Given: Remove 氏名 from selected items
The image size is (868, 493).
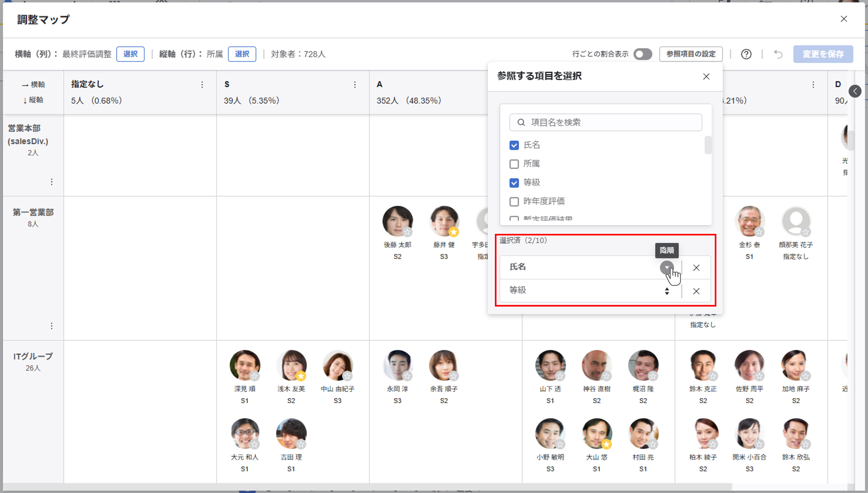Looking at the screenshot, I should coord(696,268).
